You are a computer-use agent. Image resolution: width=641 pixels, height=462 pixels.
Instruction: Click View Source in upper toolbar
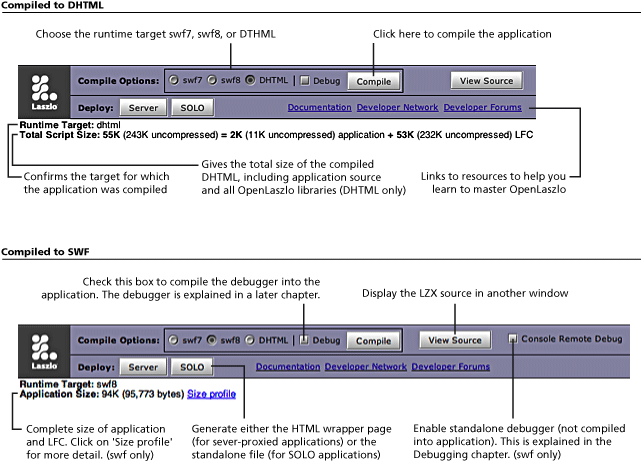(x=486, y=81)
